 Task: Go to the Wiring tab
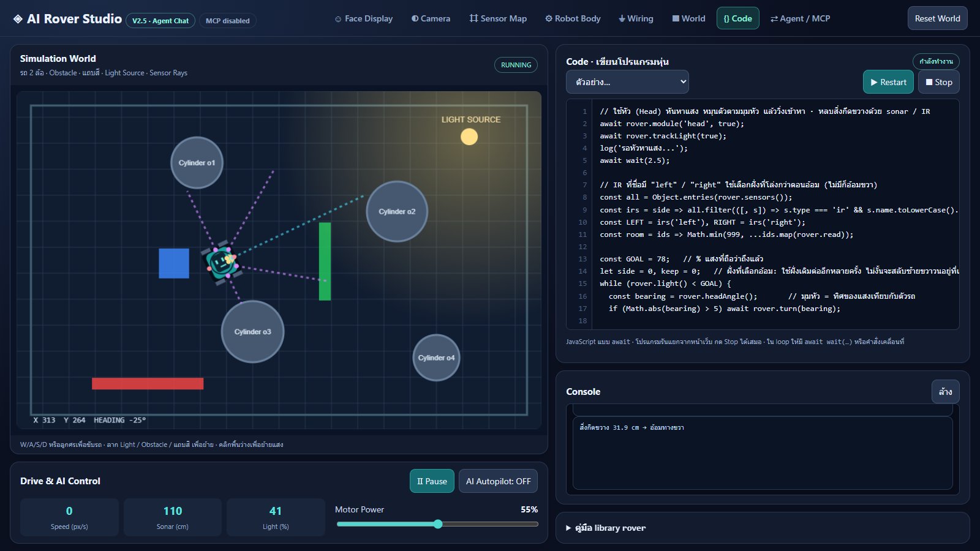click(636, 18)
